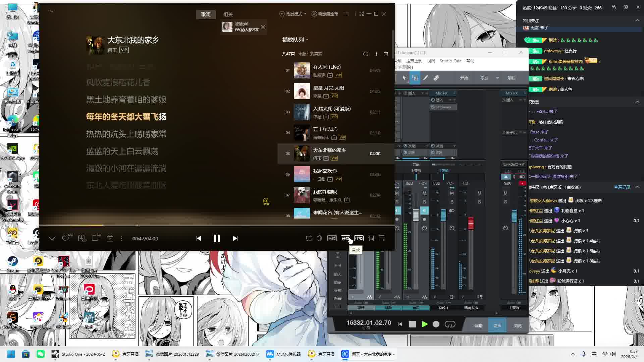Click the red fader on channel 7
644x362 pixels.
[x=471, y=223]
